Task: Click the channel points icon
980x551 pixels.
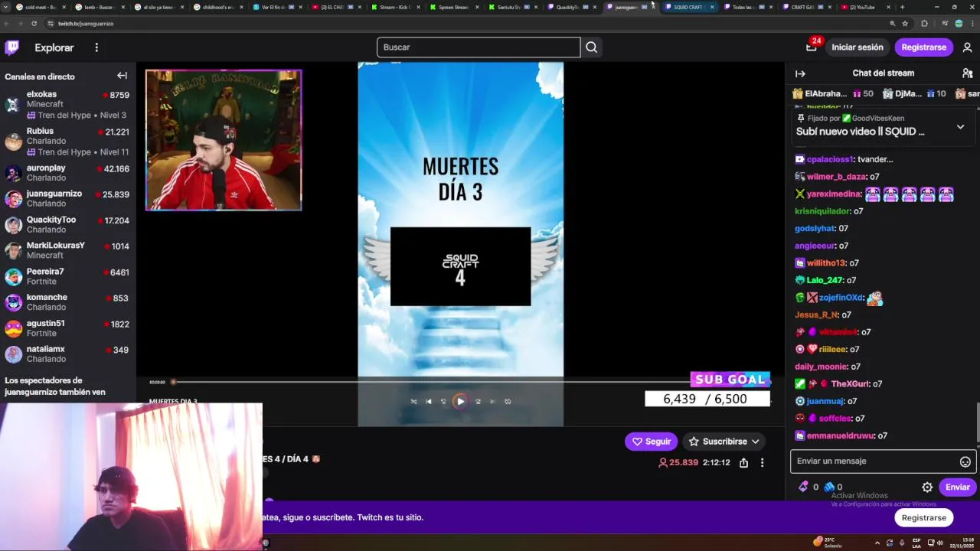Action: [803, 487]
